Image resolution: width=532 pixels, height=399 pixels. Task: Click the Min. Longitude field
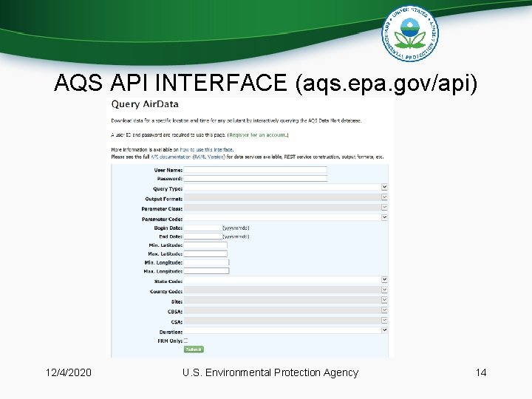point(207,262)
